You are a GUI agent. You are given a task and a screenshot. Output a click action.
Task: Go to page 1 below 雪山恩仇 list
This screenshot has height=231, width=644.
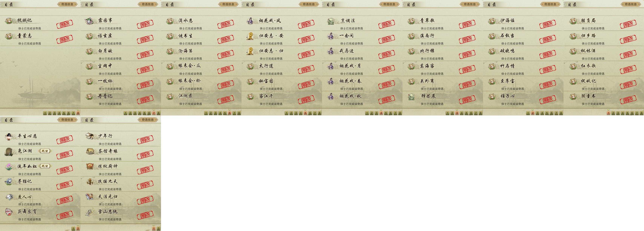pyautogui.click(x=154, y=229)
